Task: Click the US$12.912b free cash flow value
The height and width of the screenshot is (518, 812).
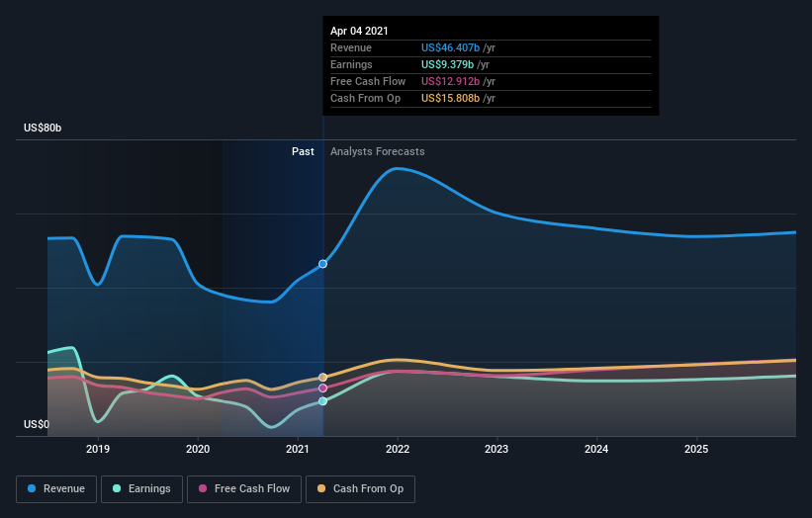Action: 451,81
